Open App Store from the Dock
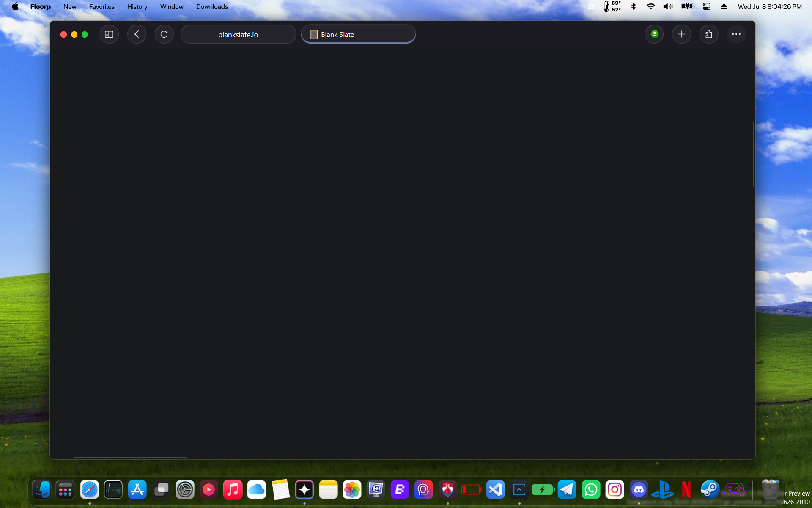The image size is (812, 508). pos(137,490)
